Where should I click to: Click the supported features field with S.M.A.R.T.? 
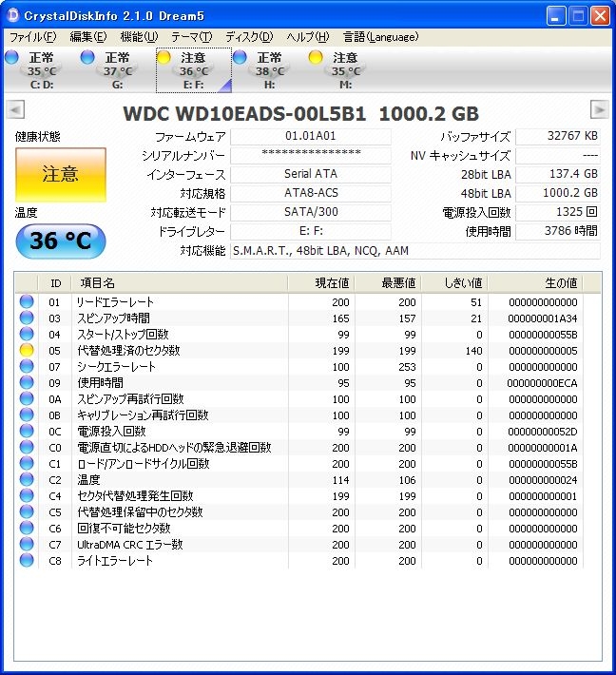(415, 251)
